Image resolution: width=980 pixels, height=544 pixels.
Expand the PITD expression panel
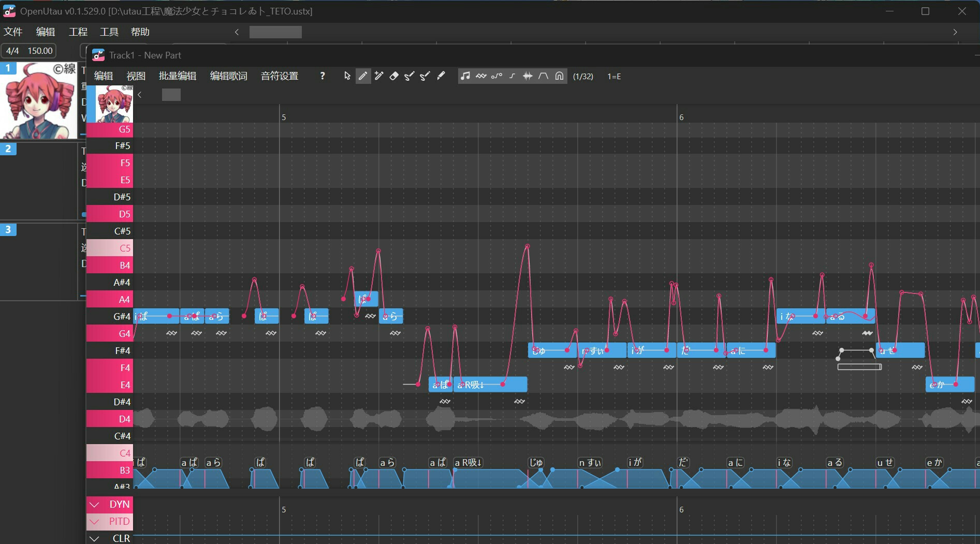coord(94,522)
